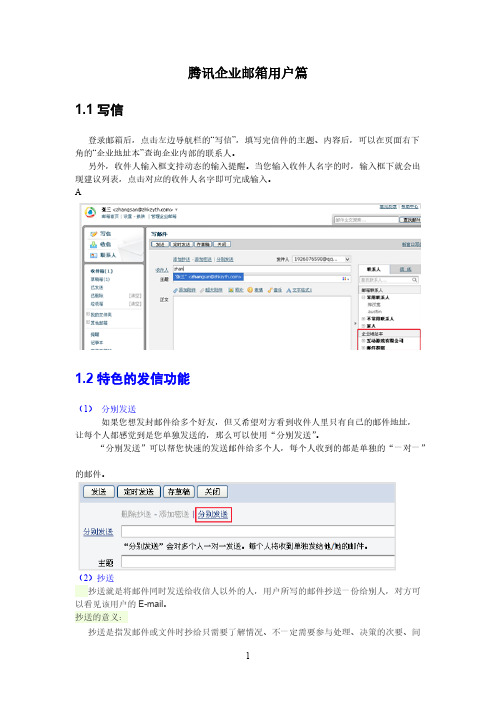
Task: Select the highlighted 张三 address suggestion
Action: (x=208, y=277)
